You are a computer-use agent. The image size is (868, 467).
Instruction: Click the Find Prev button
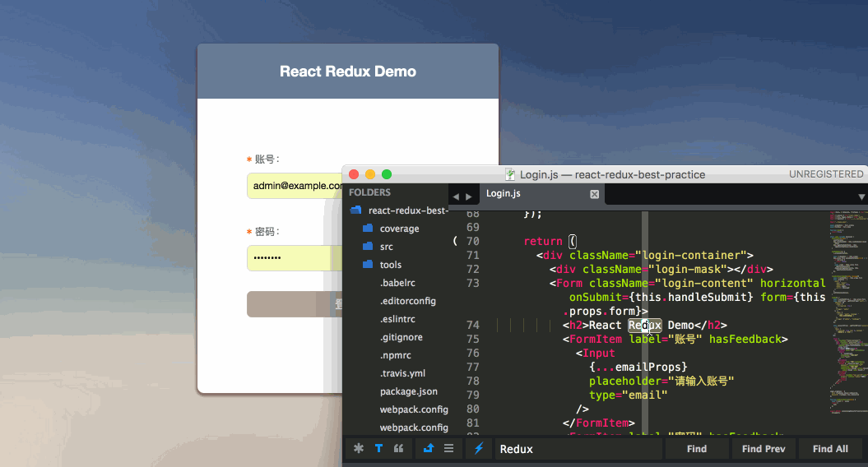(764, 449)
